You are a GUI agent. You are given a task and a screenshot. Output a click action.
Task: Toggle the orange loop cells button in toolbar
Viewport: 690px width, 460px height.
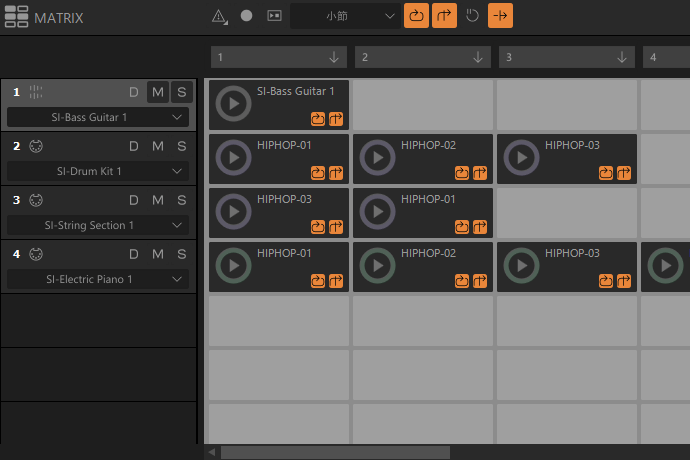pyautogui.click(x=416, y=16)
